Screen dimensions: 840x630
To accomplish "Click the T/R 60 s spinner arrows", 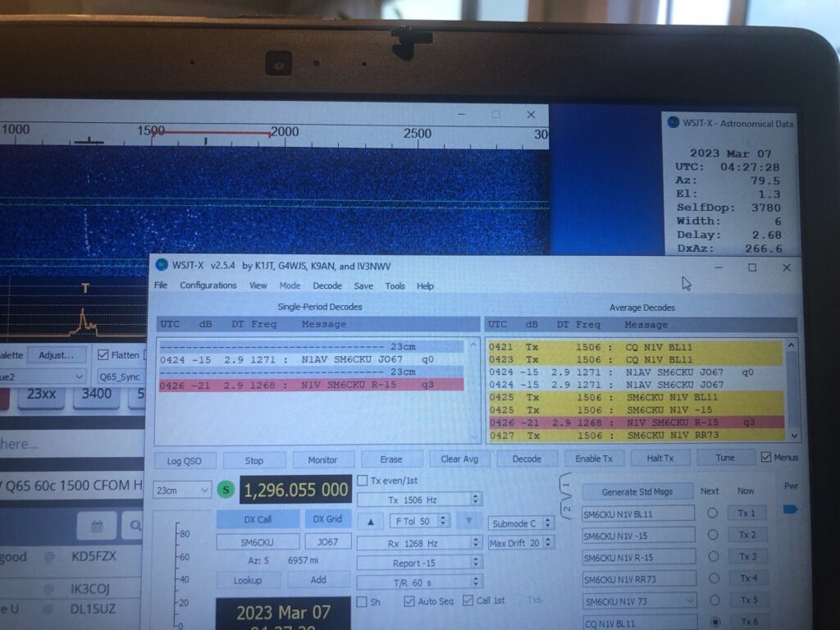I will [x=476, y=582].
